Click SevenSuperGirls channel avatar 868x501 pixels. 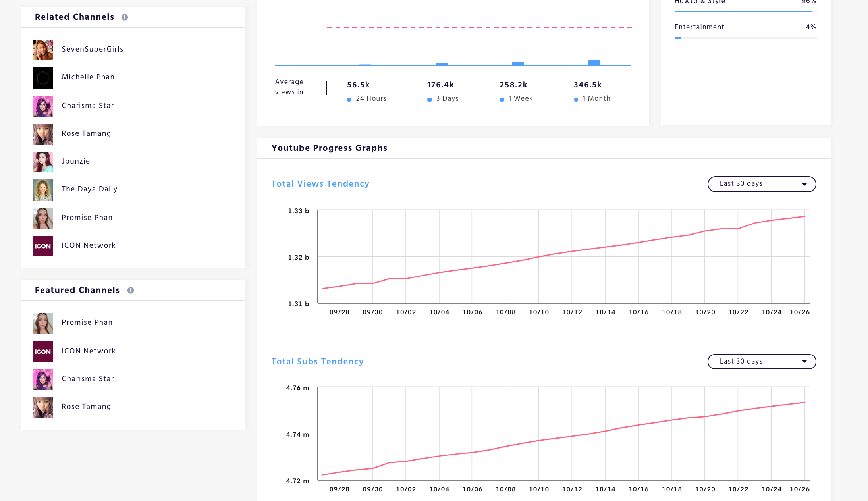(x=43, y=50)
